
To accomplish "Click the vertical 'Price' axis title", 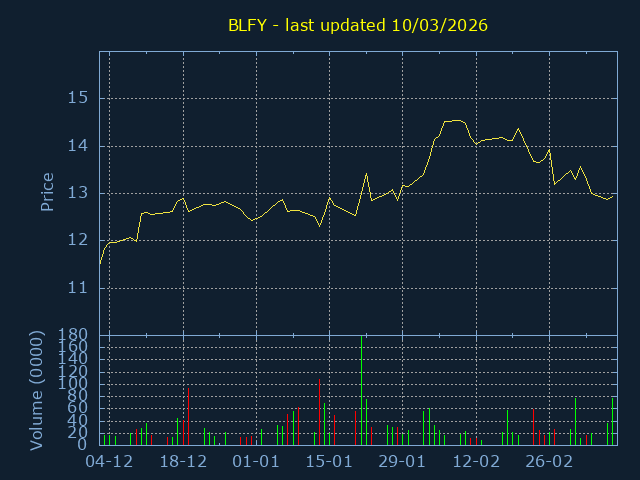I will [47, 192].
